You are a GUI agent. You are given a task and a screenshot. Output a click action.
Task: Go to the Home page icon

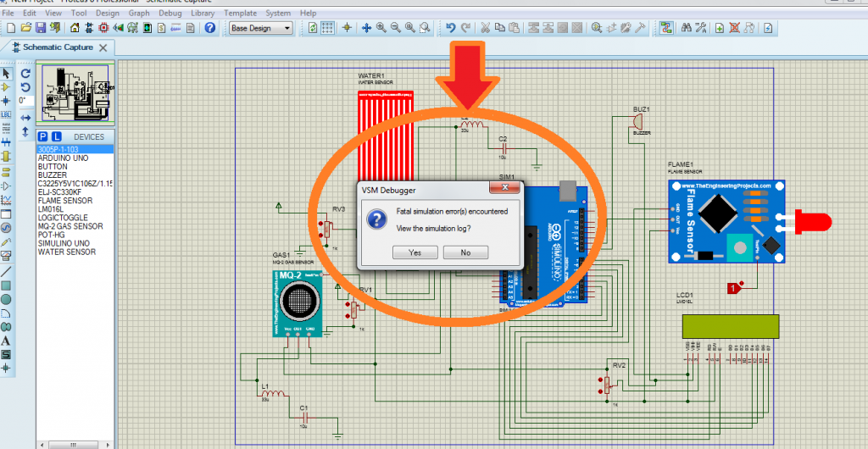75,28
